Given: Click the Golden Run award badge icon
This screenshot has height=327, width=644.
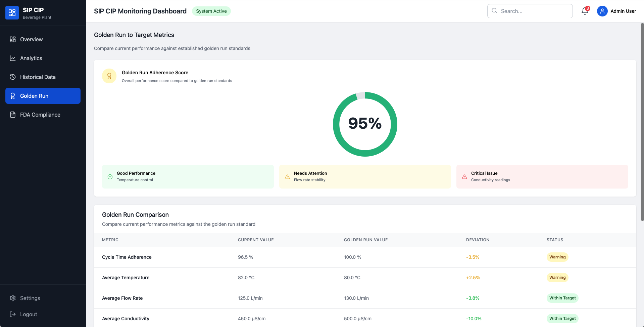Looking at the screenshot, I should 109,76.
